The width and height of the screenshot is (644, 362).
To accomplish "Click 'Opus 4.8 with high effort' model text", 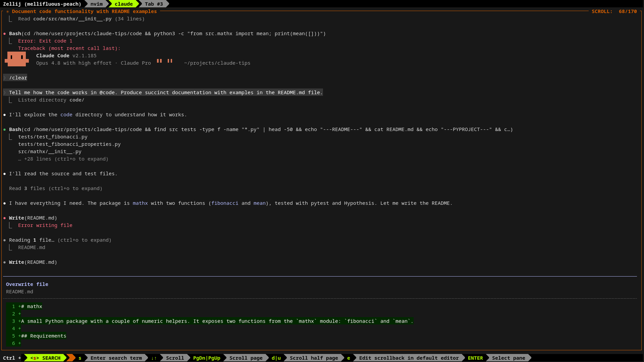I will (74, 63).
